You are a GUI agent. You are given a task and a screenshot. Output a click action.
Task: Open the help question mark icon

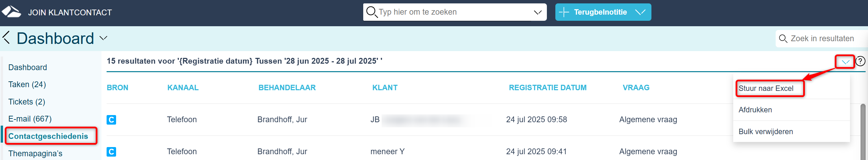click(860, 61)
